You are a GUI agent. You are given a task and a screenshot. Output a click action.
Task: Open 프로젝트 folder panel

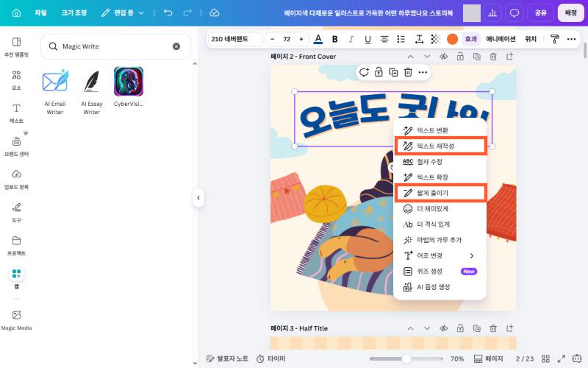click(x=16, y=245)
